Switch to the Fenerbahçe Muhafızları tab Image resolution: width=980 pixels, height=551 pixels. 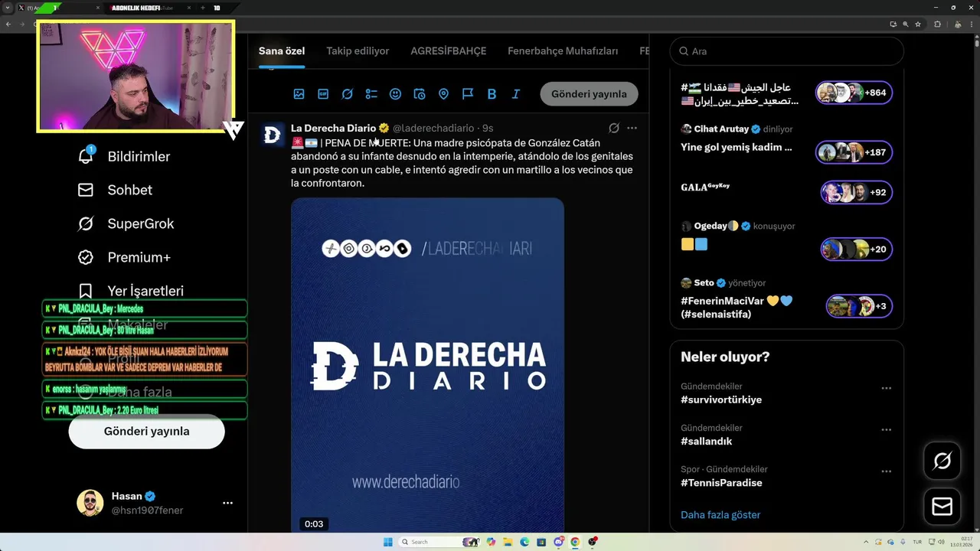pyautogui.click(x=563, y=51)
